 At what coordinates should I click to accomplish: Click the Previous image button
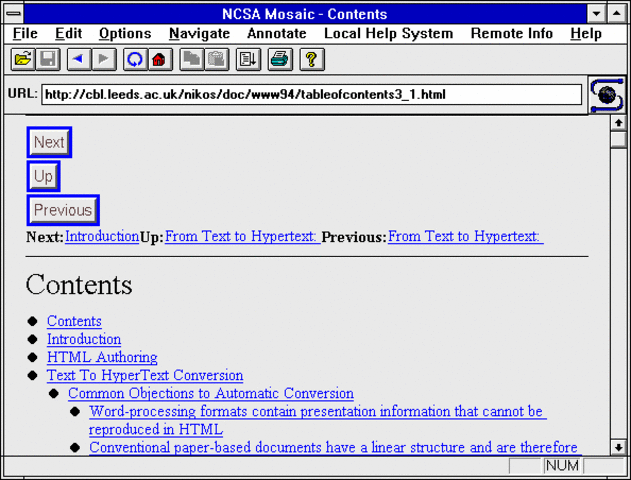pos(63,210)
